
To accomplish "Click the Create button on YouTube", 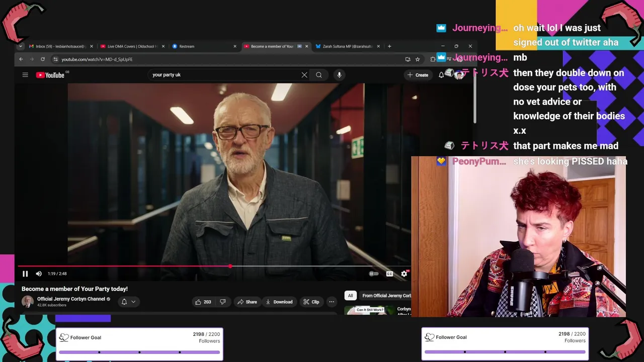I will point(418,75).
